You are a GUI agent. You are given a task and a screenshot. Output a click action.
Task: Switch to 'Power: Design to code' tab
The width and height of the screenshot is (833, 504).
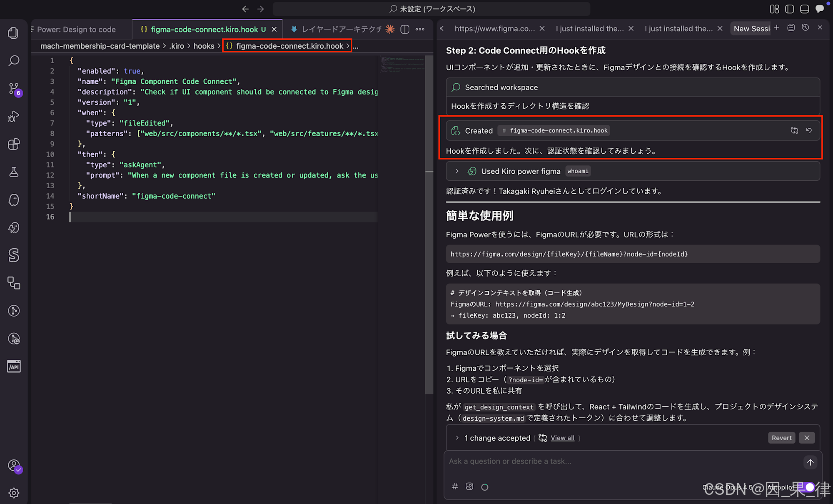click(76, 29)
